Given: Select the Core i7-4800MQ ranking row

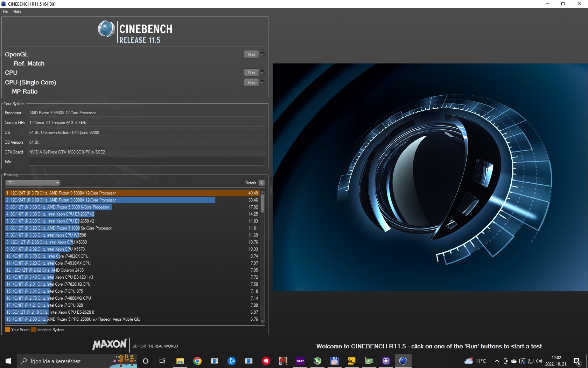Looking at the screenshot, I should coord(132,298).
